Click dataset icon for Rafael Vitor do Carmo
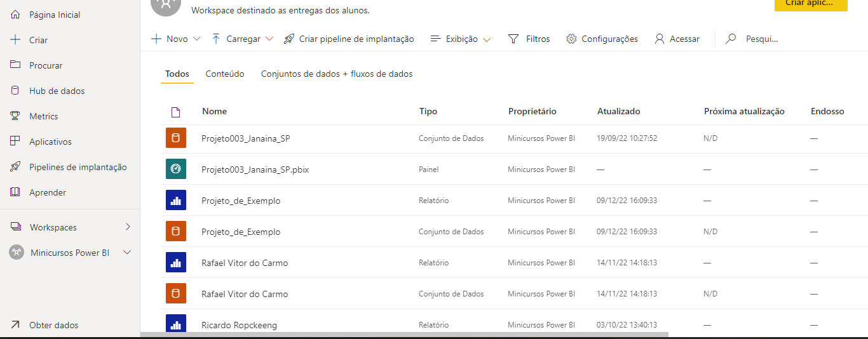The image size is (868, 339). click(x=176, y=294)
